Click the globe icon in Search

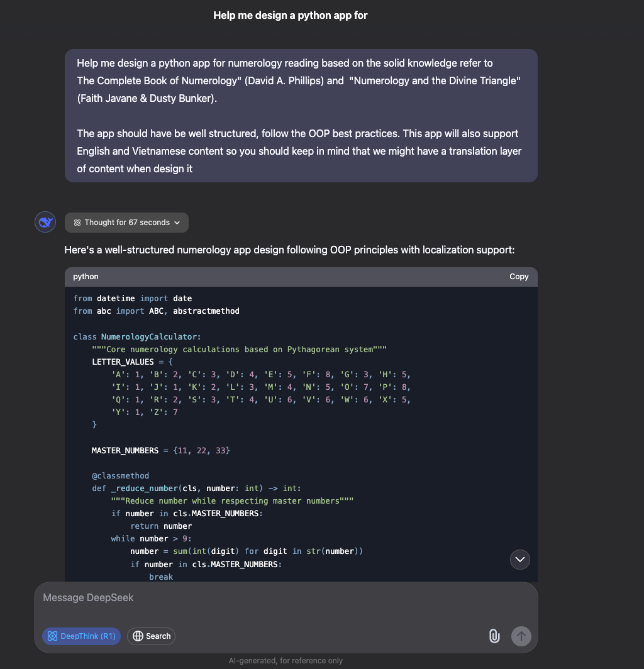(138, 636)
